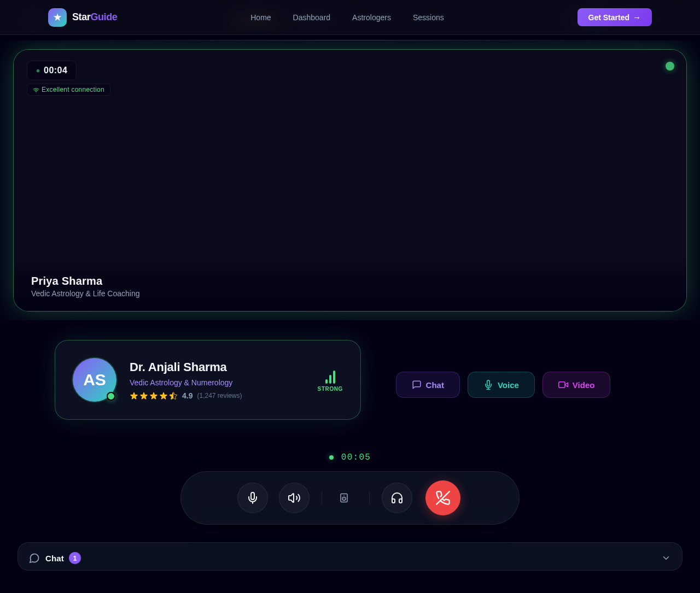Open the Home nav link
The width and height of the screenshot is (700, 593).
click(261, 17)
